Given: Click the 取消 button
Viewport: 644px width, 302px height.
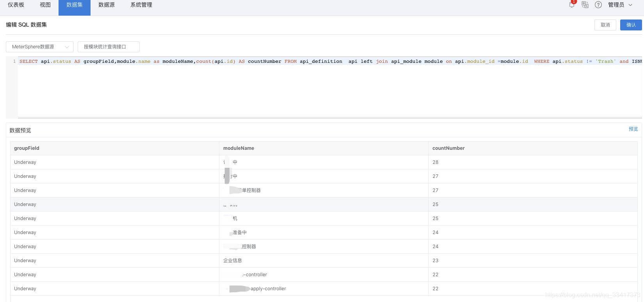Looking at the screenshot, I should (605, 25).
